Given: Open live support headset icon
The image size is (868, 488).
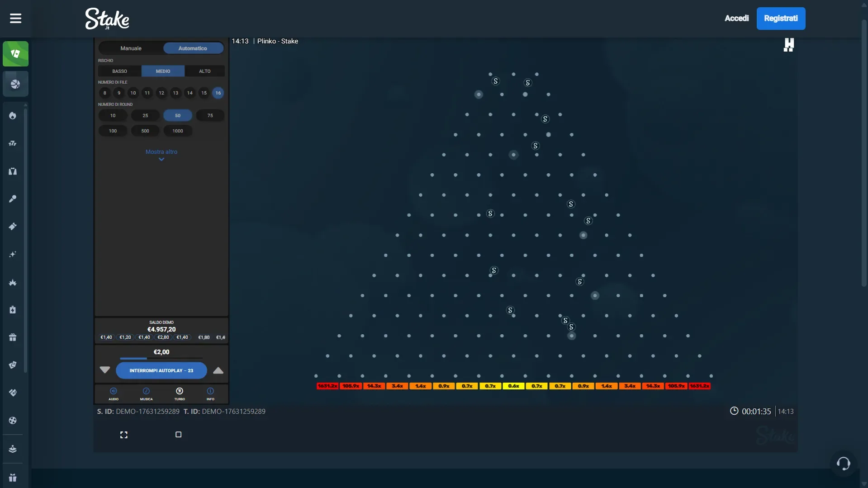Looking at the screenshot, I should [843, 464].
